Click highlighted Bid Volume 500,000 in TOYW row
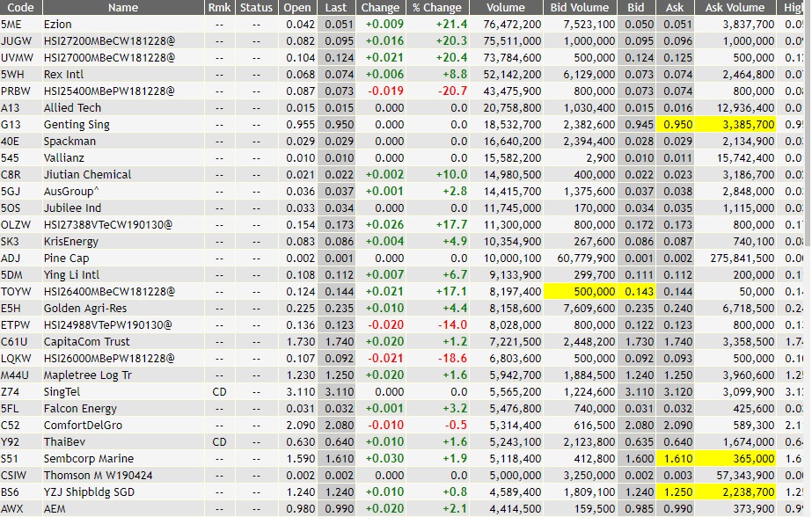The width and height of the screenshot is (812, 517). click(x=580, y=291)
